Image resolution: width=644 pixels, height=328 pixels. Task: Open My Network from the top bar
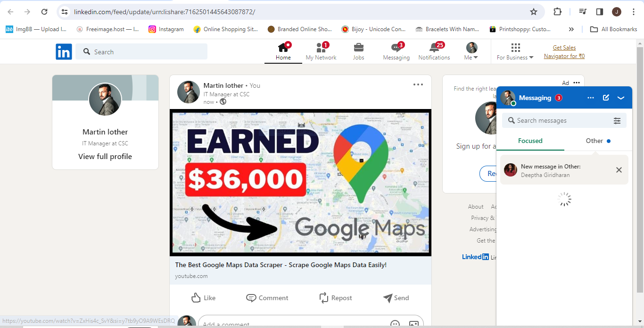click(321, 51)
